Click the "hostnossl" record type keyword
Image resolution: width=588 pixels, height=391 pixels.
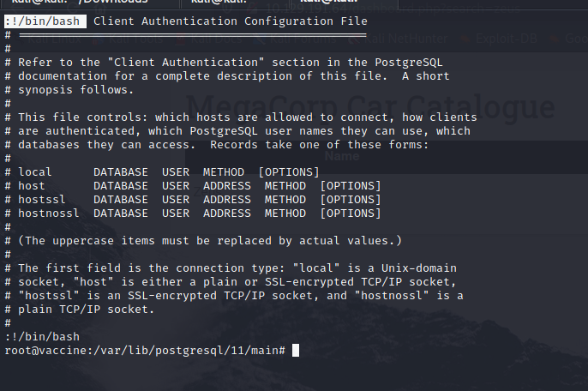pos(49,214)
